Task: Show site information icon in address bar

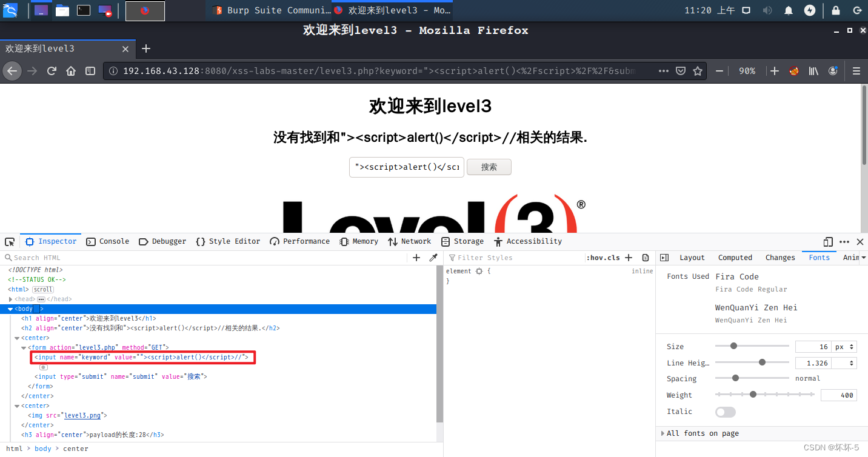Action: coord(113,71)
